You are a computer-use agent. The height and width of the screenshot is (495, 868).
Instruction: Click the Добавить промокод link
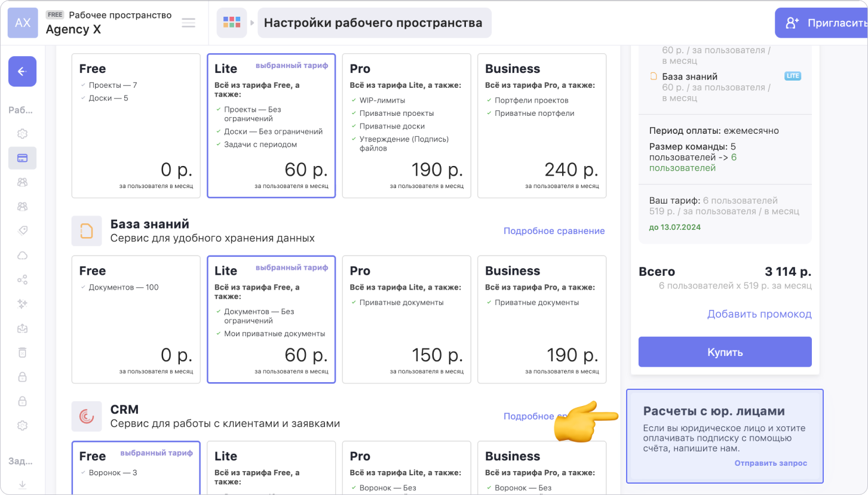point(759,314)
